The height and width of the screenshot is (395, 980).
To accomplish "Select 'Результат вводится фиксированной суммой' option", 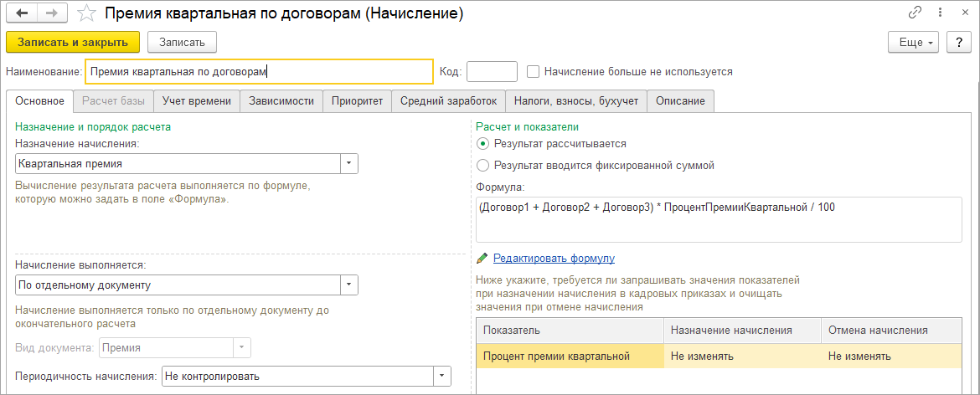I will click(482, 166).
